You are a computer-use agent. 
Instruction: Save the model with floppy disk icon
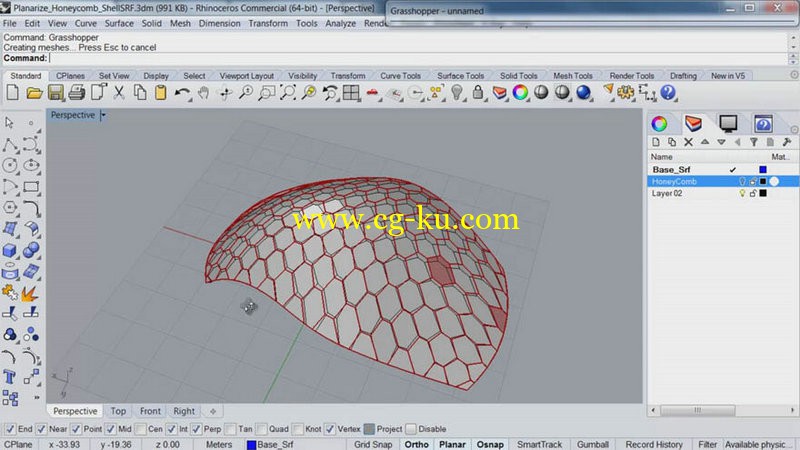pos(56,93)
